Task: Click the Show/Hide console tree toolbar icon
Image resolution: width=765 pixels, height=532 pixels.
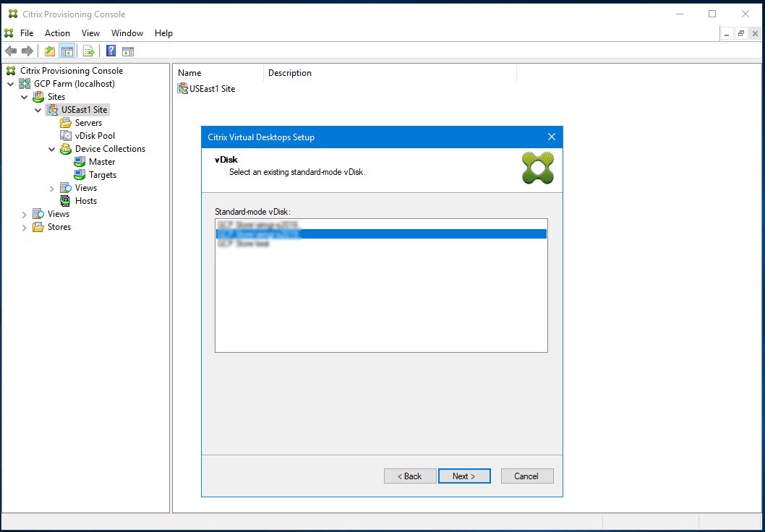Action: tap(67, 51)
